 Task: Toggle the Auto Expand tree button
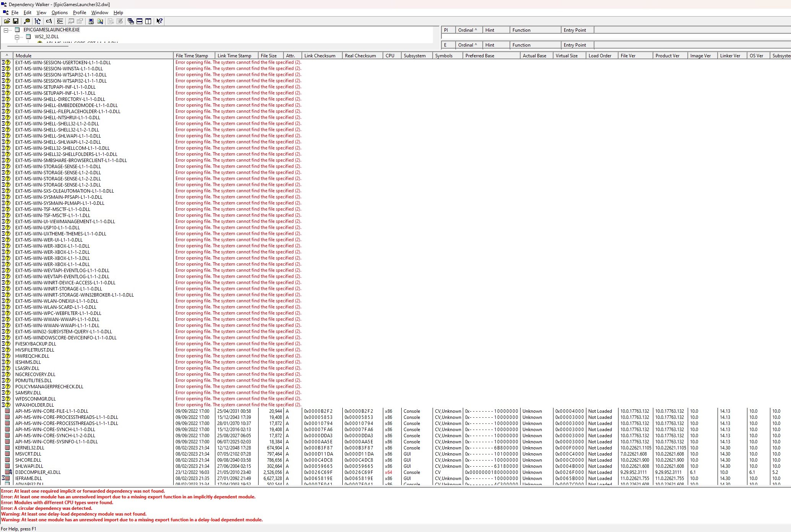[37, 21]
